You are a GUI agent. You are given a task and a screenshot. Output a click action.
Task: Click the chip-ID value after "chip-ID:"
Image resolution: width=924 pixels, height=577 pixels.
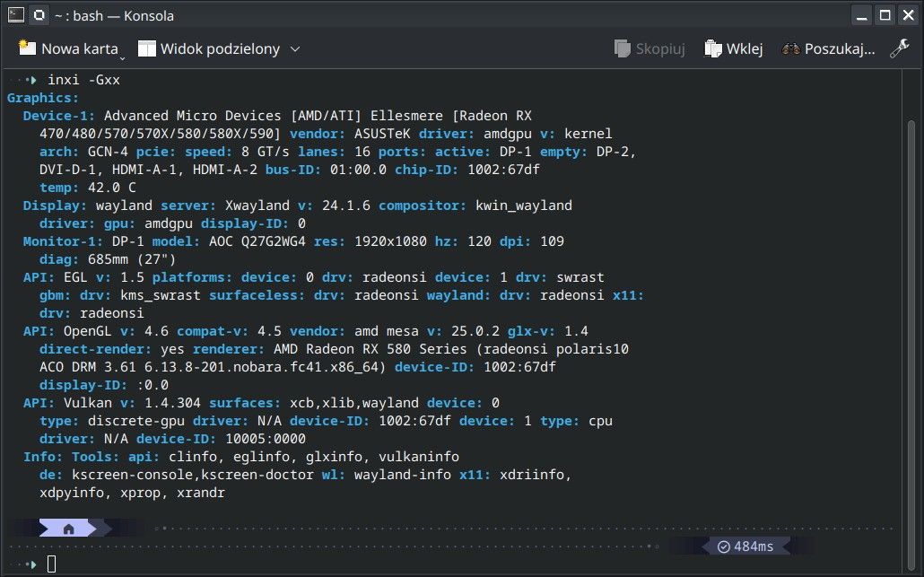click(503, 170)
